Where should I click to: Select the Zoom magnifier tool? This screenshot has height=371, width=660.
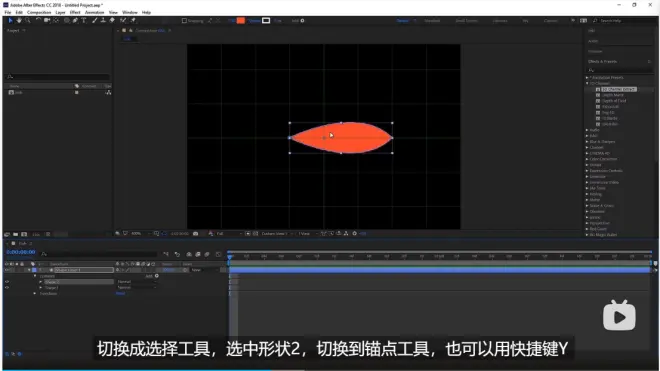[x=28, y=20]
